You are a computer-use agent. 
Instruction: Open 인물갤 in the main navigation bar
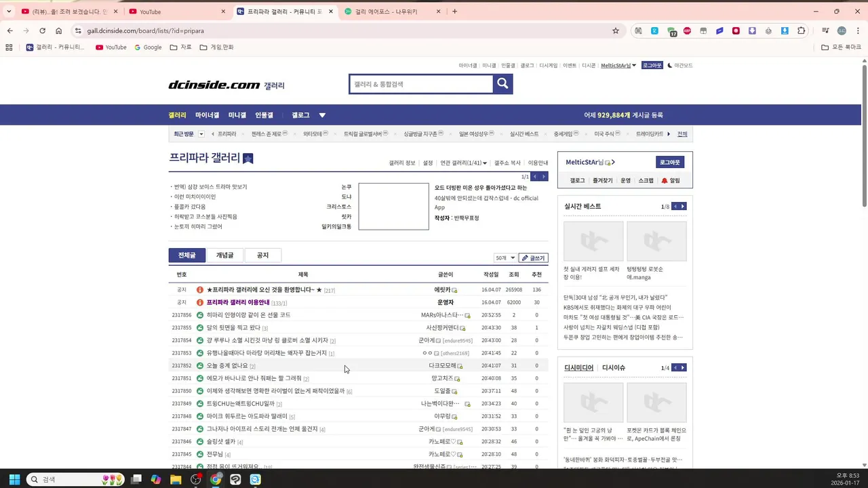coord(264,115)
